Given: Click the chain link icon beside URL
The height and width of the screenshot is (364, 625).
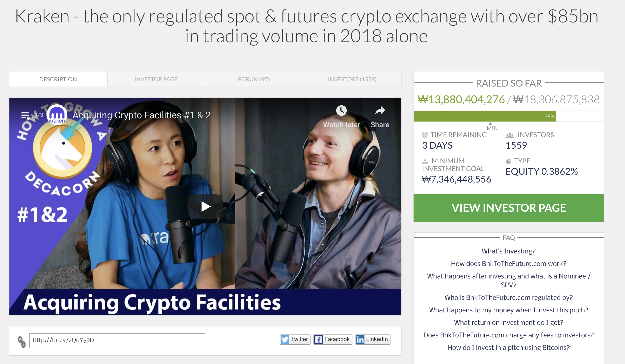Looking at the screenshot, I should [22, 341].
